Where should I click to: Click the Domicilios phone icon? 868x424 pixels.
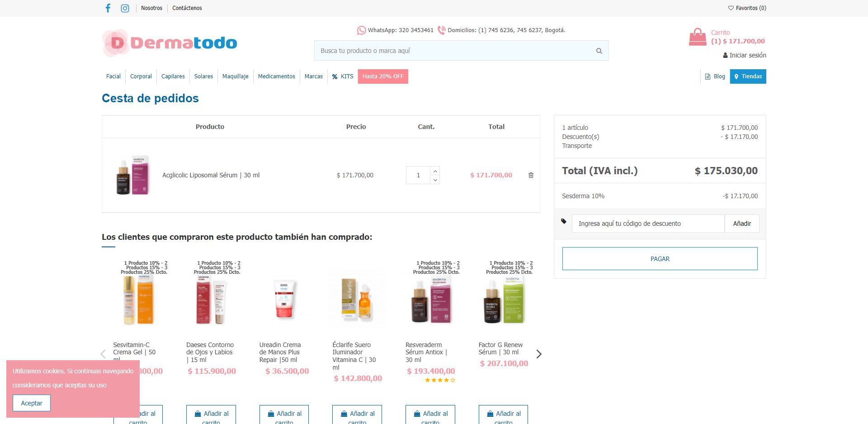coord(441,30)
